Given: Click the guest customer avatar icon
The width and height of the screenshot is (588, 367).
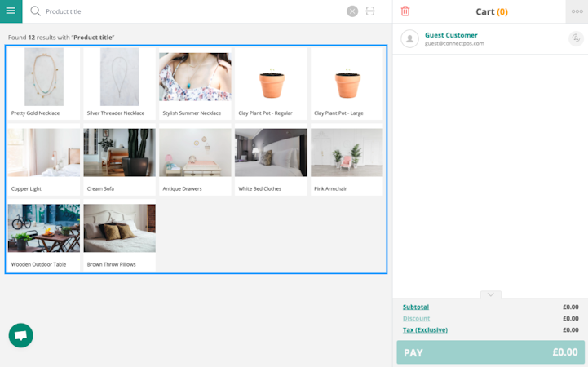Looking at the screenshot, I should click(410, 38).
